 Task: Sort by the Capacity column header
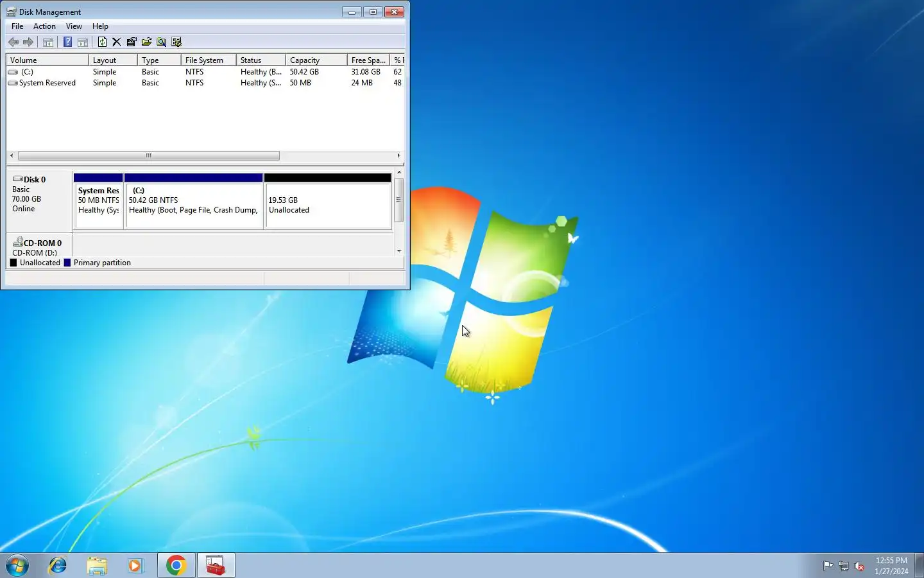click(316, 60)
